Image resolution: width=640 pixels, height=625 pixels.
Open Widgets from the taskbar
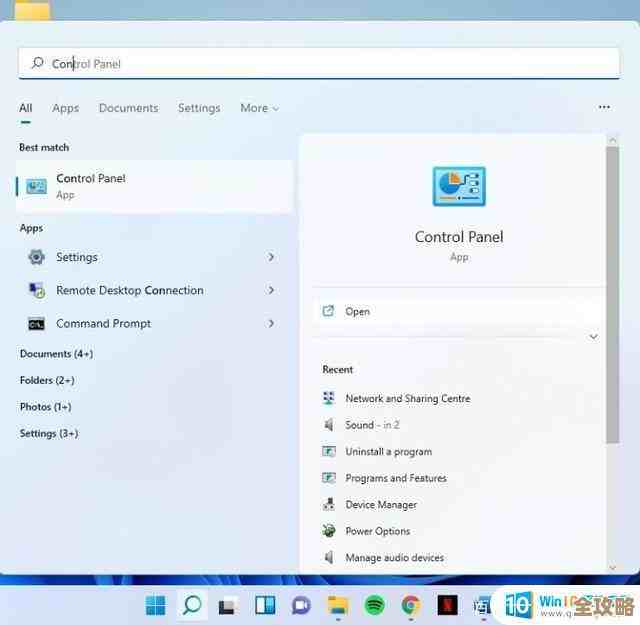click(x=265, y=605)
